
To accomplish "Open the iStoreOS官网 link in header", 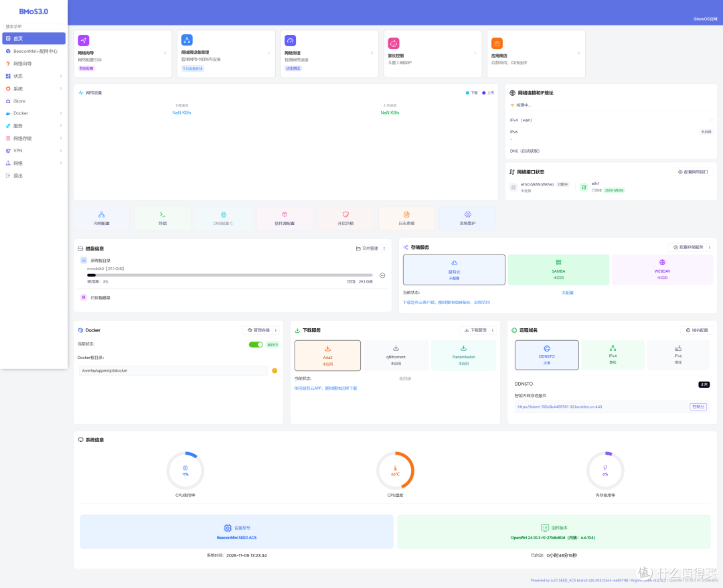I will click(x=705, y=19).
